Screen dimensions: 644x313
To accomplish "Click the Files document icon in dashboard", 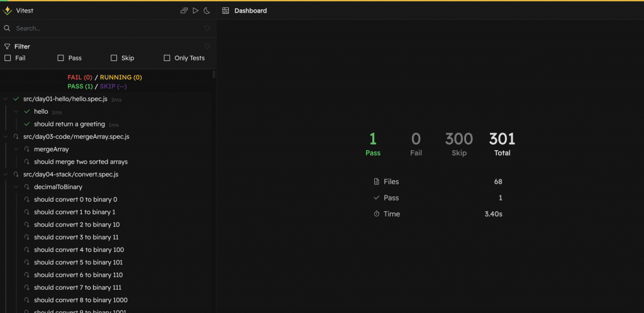I will pos(376,182).
